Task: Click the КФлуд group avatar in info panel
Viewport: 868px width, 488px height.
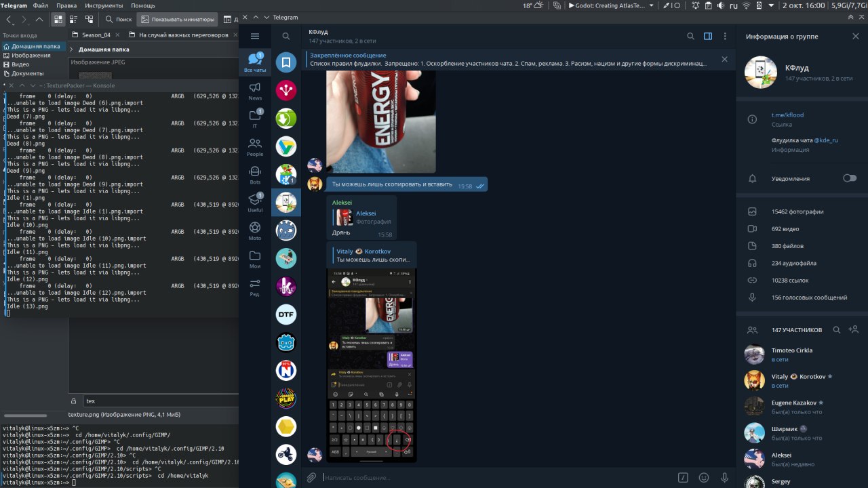Action: 761,73
